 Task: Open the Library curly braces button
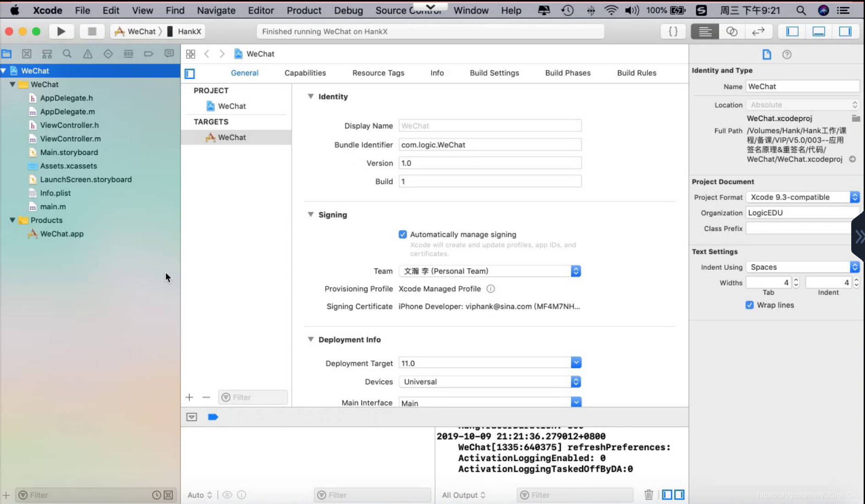pos(673,31)
